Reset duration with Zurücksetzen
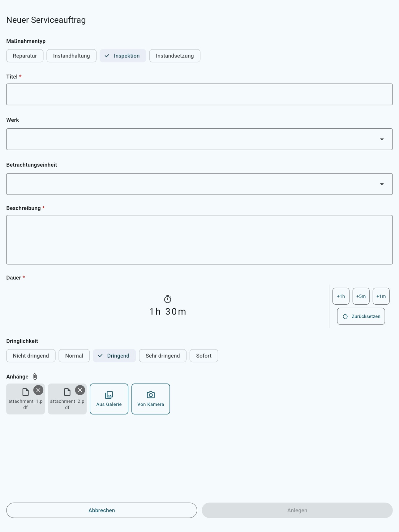Image resolution: width=399 pixels, height=532 pixels. pos(361,316)
